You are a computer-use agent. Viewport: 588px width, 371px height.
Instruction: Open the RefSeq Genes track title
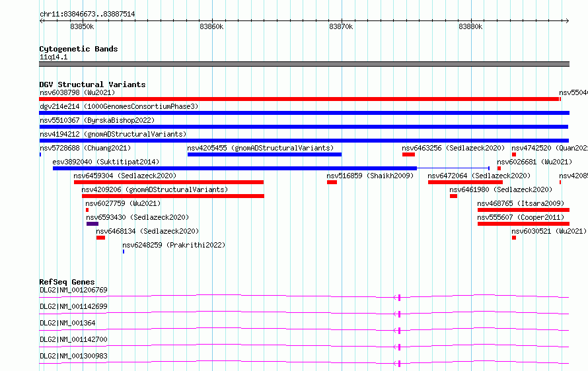coord(67,282)
